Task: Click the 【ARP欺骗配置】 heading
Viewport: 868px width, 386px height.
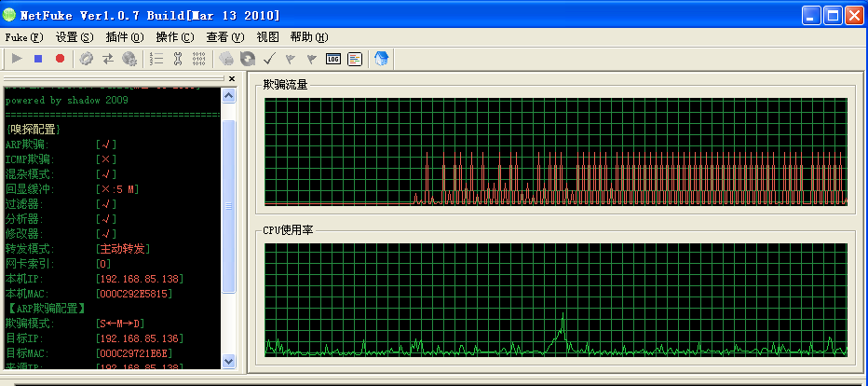Action: 47,308
